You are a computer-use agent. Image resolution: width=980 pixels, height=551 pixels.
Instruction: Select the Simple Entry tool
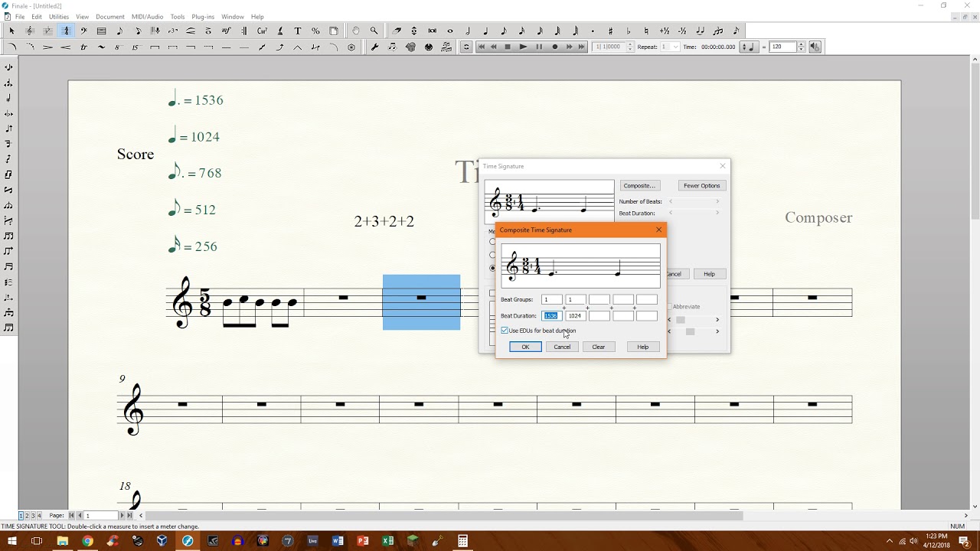coord(119,31)
